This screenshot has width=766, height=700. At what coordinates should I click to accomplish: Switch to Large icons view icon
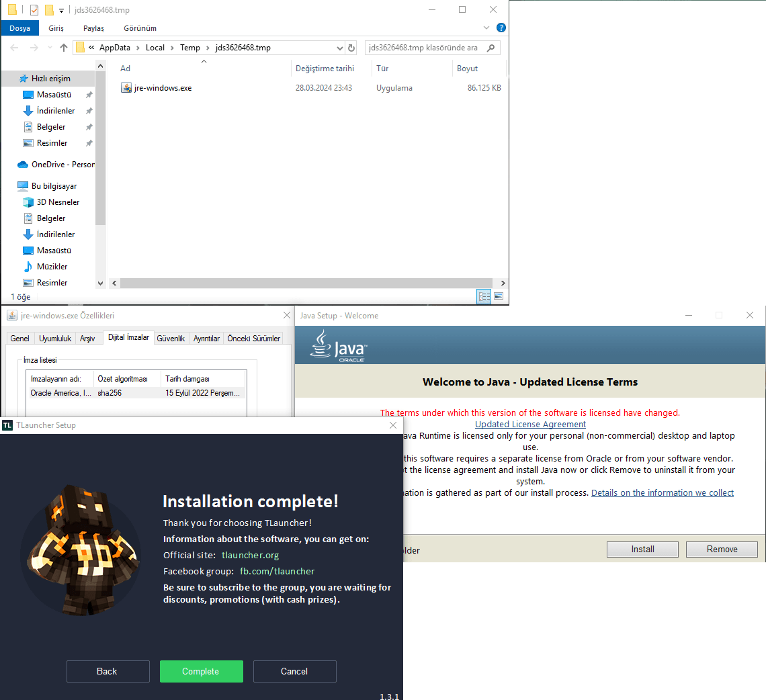(x=499, y=296)
